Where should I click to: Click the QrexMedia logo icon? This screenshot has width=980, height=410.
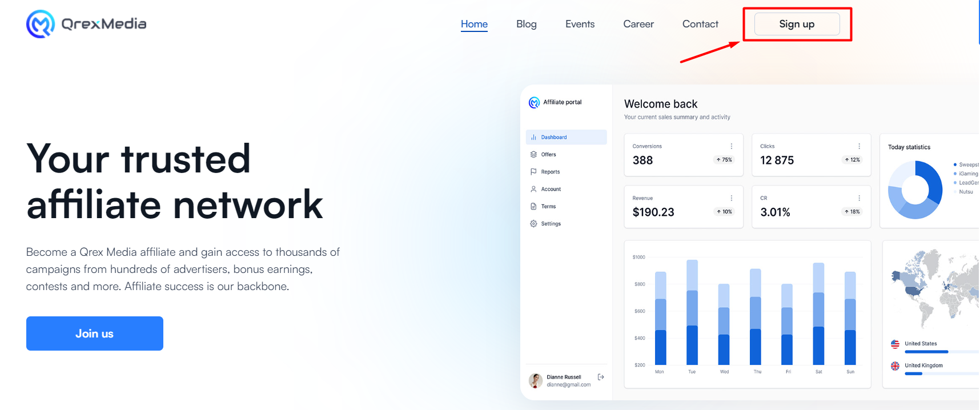click(x=40, y=24)
